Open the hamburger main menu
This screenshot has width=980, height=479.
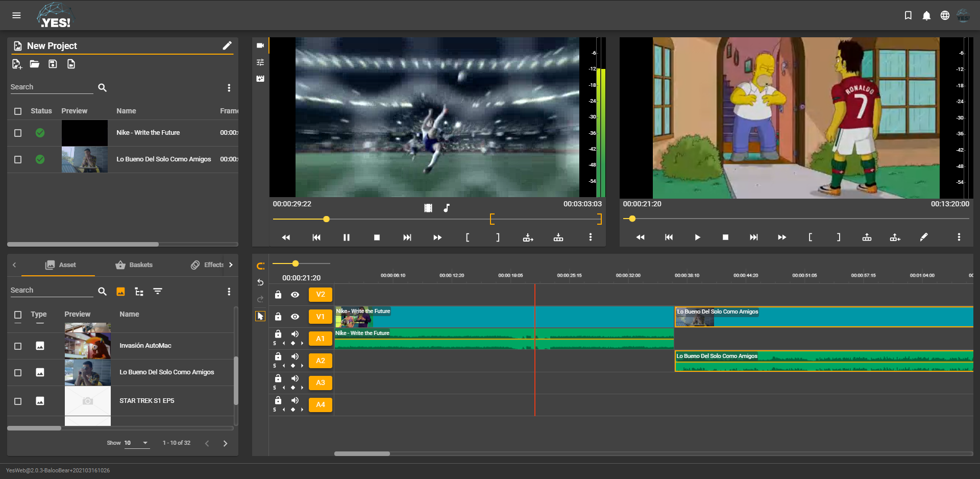[16, 15]
